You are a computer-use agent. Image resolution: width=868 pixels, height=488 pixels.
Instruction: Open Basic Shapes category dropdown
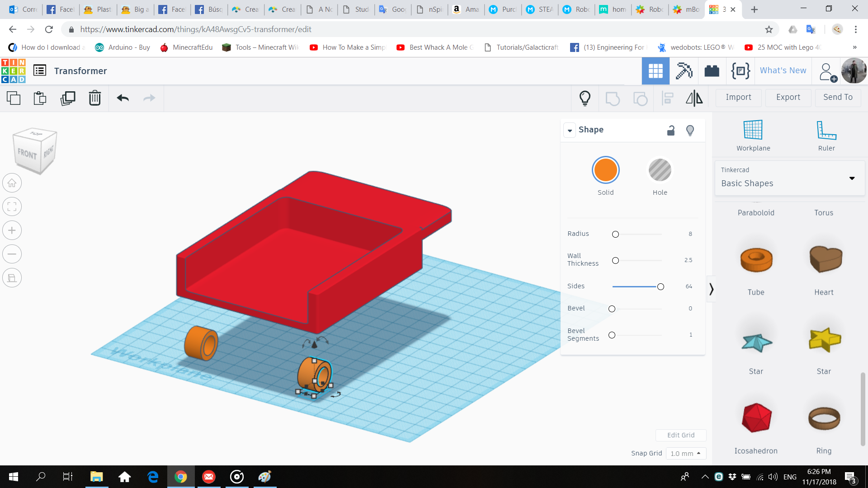[852, 178]
